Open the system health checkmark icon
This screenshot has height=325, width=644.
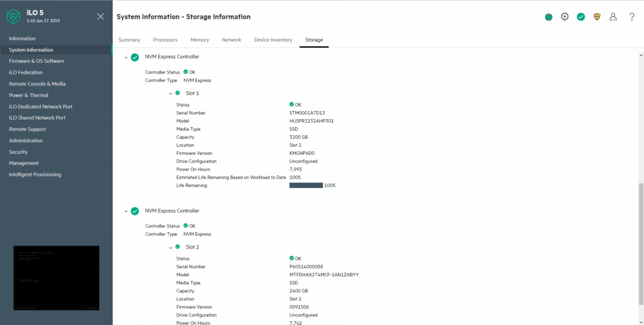[x=581, y=17]
